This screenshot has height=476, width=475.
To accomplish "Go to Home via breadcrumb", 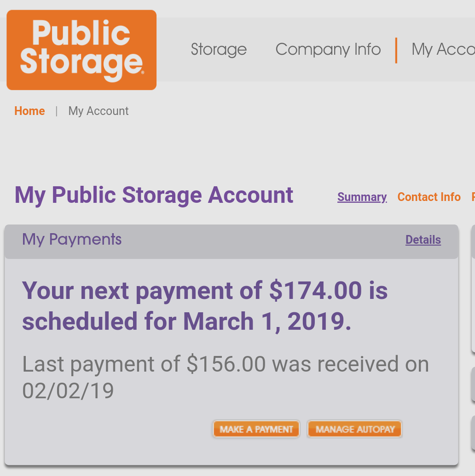I will [30, 111].
